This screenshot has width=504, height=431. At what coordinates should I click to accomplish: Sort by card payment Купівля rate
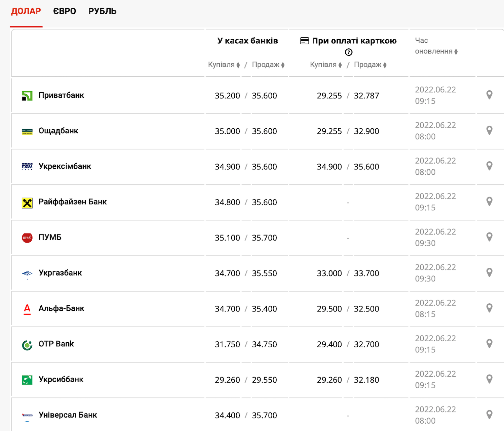(326, 65)
